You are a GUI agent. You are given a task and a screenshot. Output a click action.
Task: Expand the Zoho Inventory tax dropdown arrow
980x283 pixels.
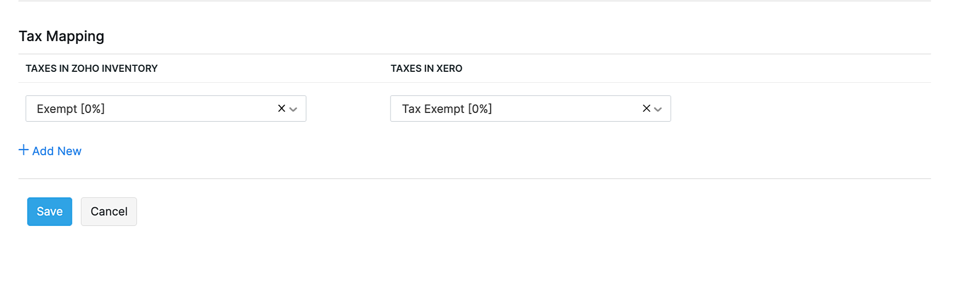293,109
